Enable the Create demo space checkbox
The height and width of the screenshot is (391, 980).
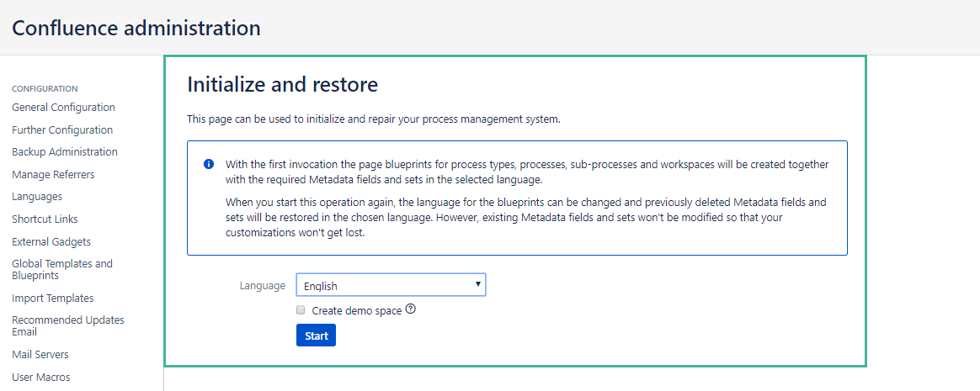[x=301, y=309]
